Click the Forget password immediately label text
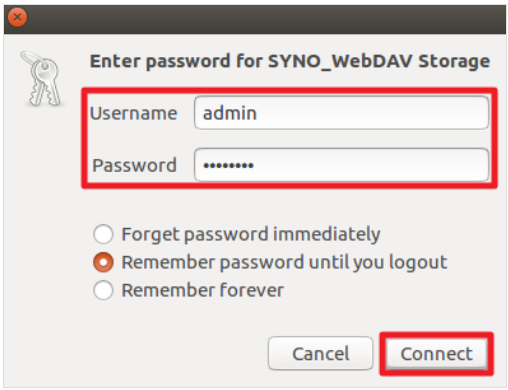The width and height of the screenshot is (508, 390). tap(251, 234)
